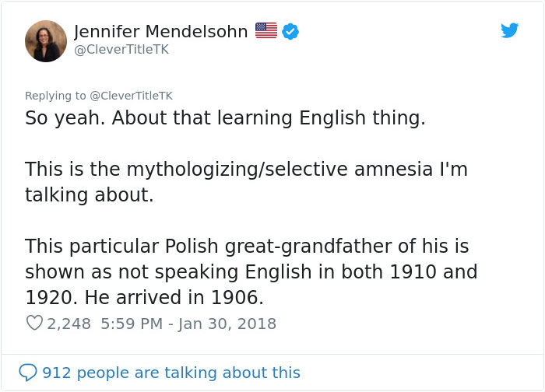Open the Jennifer Mendelsohn display name link
Viewport: 545px width, 392px height.
click(161, 31)
